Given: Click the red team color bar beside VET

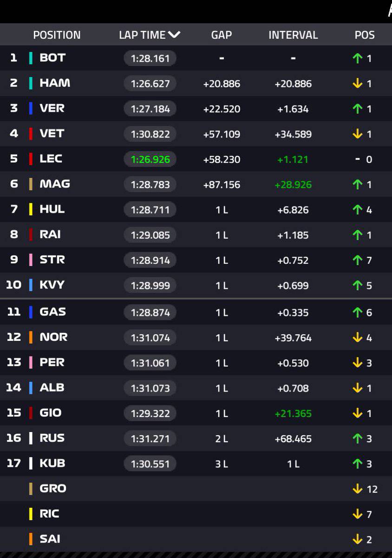Looking at the screenshot, I should [31, 133].
